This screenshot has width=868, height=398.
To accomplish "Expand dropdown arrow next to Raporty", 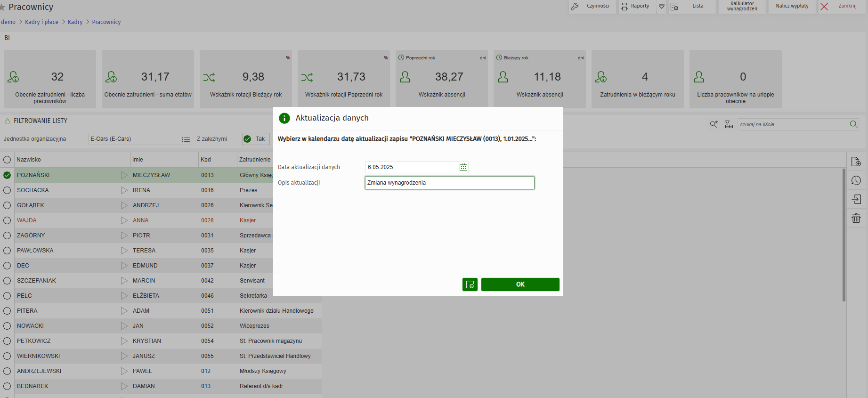I will (662, 6).
